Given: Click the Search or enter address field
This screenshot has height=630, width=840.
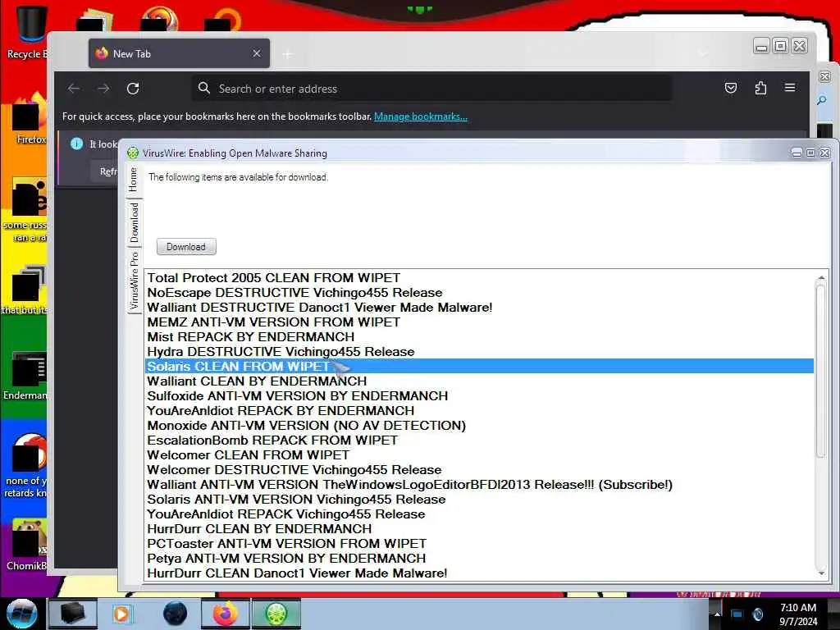Looking at the screenshot, I should (x=431, y=89).
